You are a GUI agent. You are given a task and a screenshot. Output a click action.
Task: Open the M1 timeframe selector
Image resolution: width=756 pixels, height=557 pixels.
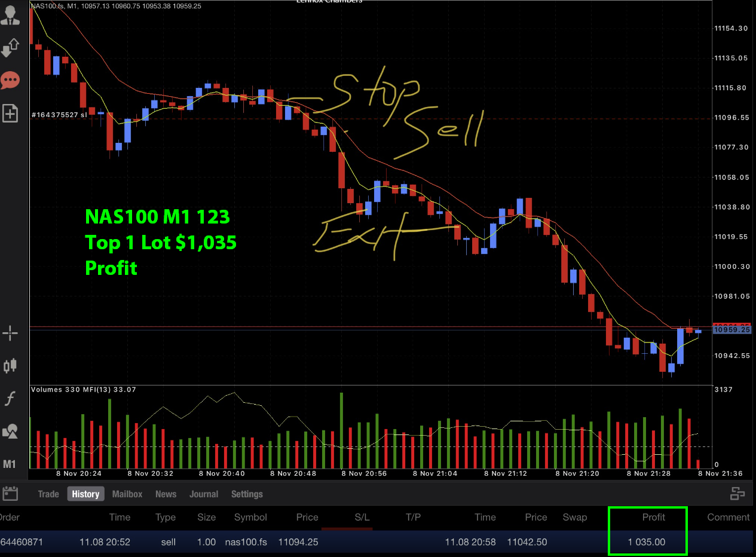pos(10,464)
